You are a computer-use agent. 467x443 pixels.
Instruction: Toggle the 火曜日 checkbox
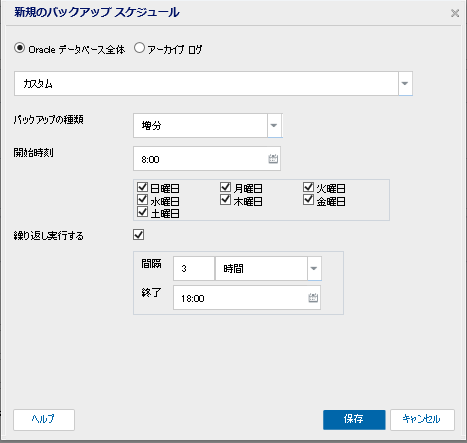(x=309, y=187)
